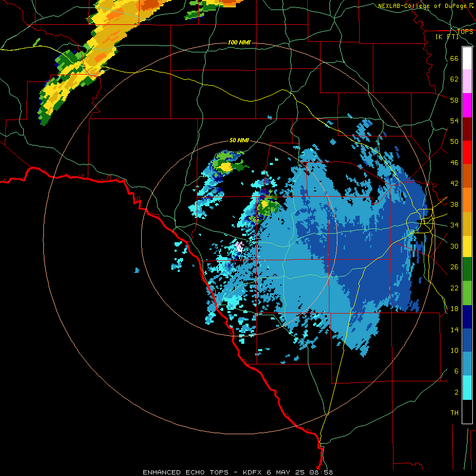Image resolution: width=476 pixels, height=476 pixels.
Task: Click the 'ENHANCED ECHO TOPS' caption text
Action: [x=186, y=472]
